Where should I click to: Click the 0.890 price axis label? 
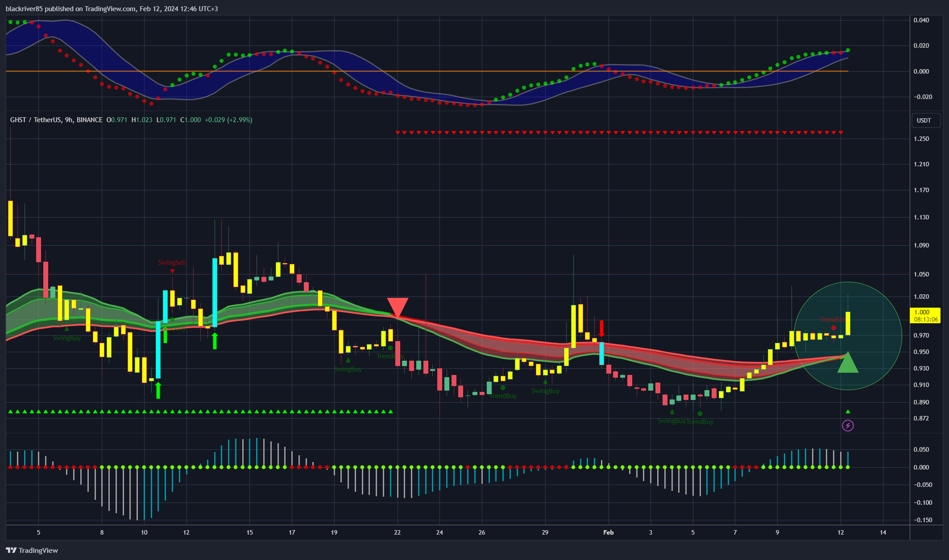pyautogui.click(x=921, y=402)
